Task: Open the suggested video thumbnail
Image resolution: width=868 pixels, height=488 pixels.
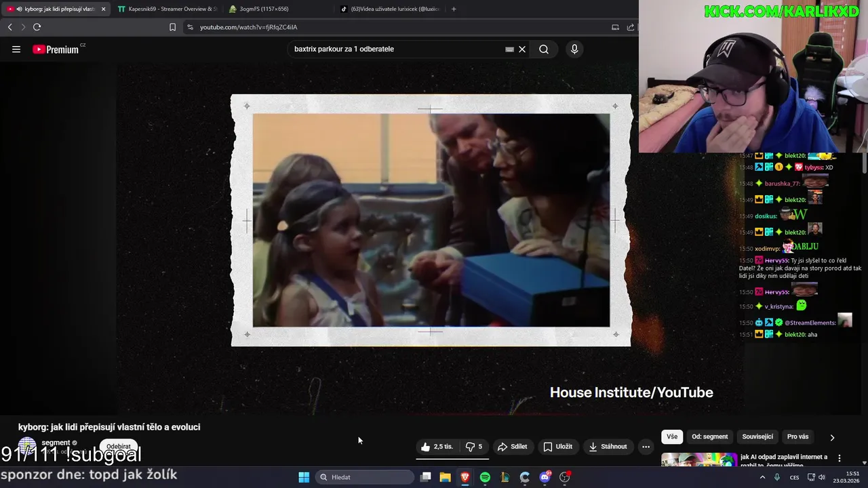Action: click(699, 460)
